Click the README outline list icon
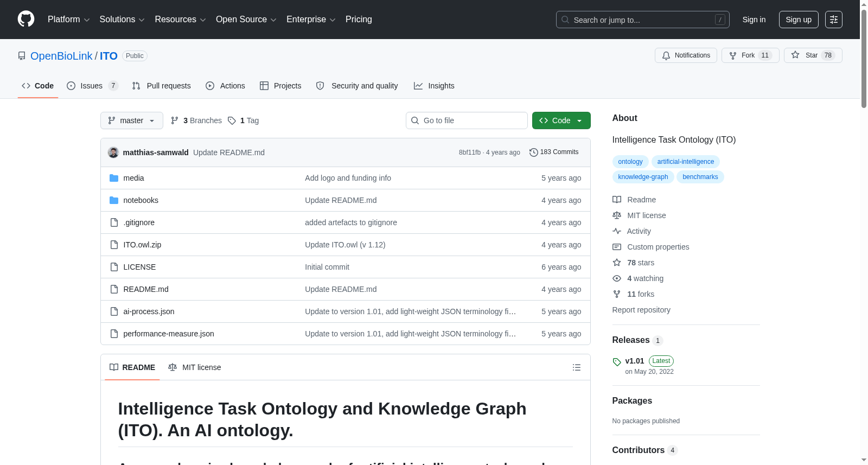The width and height of the screenshot is (868, 465). (577, 367)
